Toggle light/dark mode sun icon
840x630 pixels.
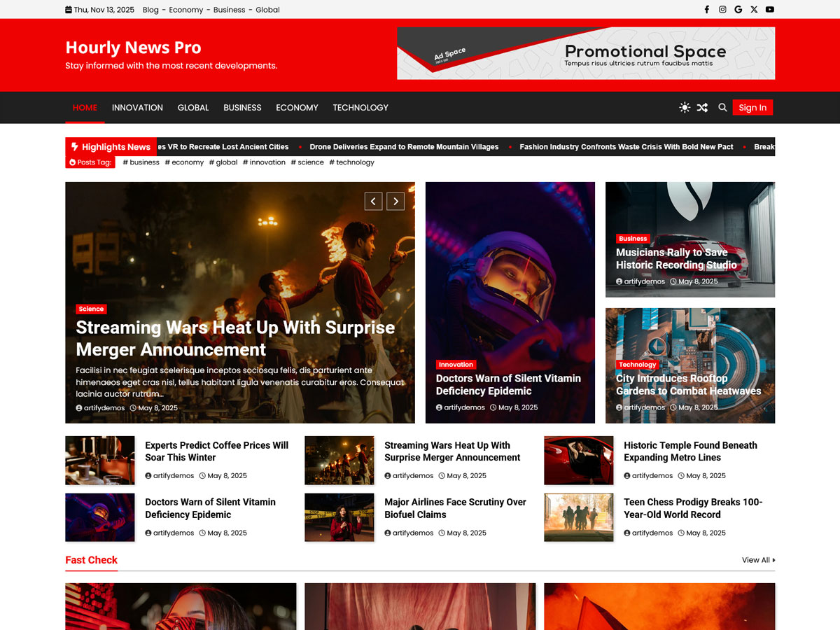pyautogui.click(x=685, y=108)
